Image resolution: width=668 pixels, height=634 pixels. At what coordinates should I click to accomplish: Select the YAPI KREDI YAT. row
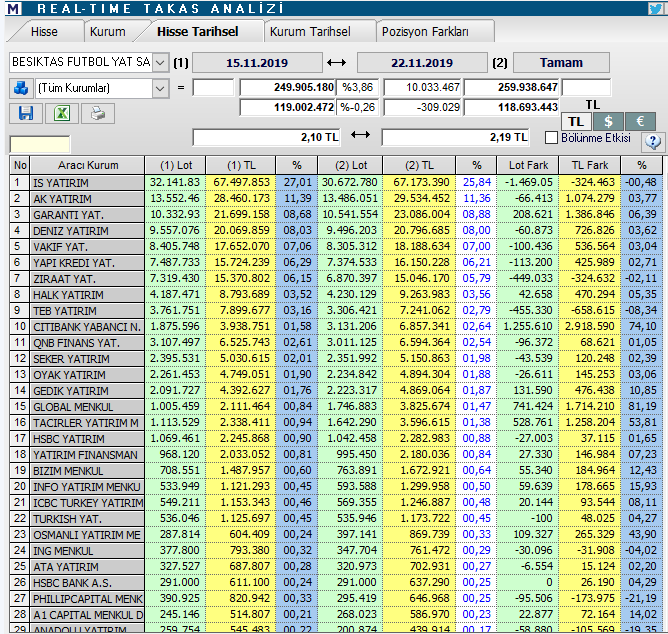point(336,262)
